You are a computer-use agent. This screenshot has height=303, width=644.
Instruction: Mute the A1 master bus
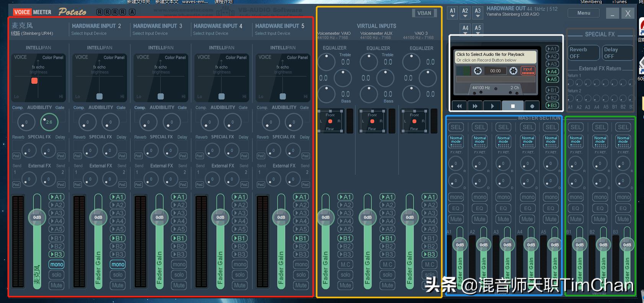pos(456,219)
